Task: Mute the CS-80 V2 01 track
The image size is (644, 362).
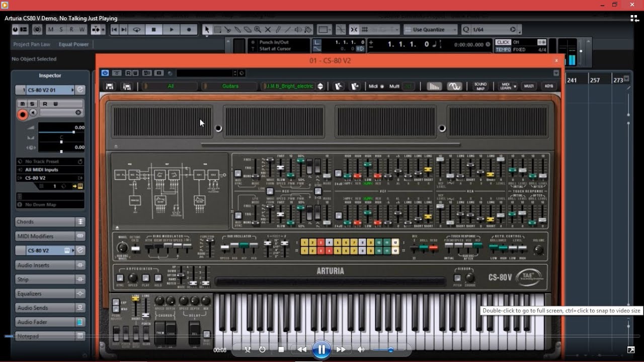Action: click(x=22, y=104)
